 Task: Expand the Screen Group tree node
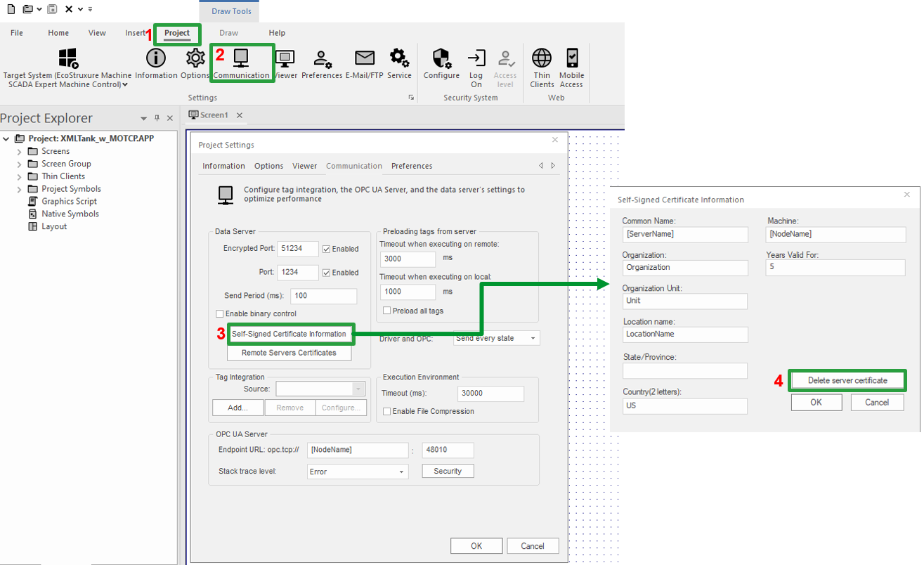pyautogui.click(x=19, y=164)
